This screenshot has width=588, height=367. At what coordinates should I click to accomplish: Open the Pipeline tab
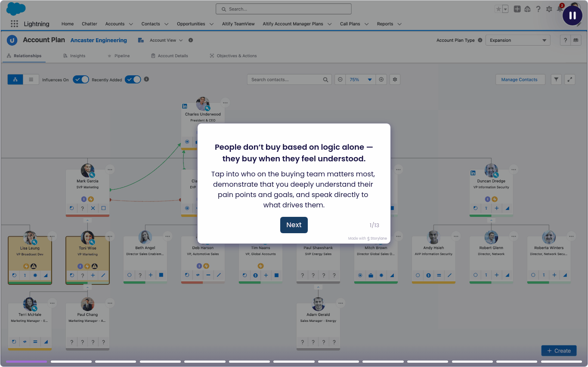[x=119, y=56]
